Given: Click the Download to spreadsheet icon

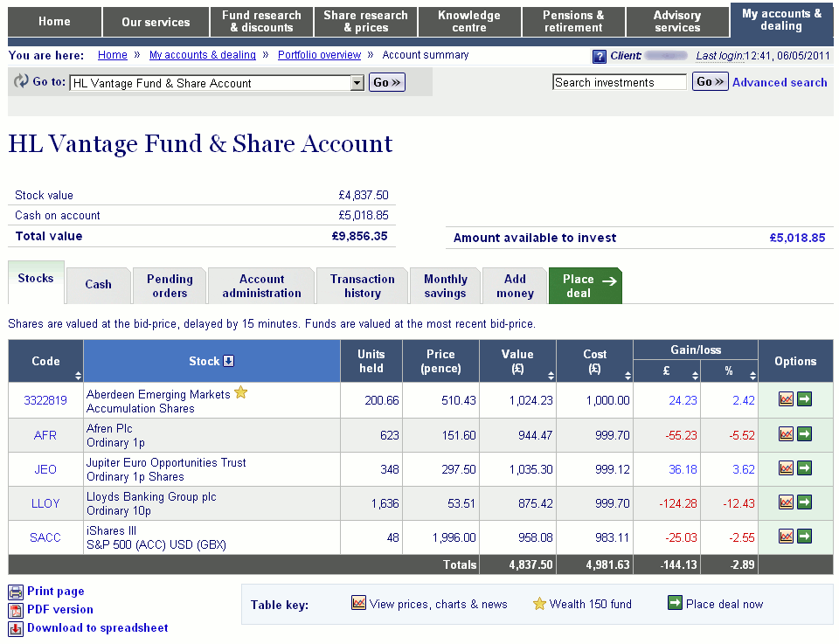Looking at the screenshot, I should (16, 629).
